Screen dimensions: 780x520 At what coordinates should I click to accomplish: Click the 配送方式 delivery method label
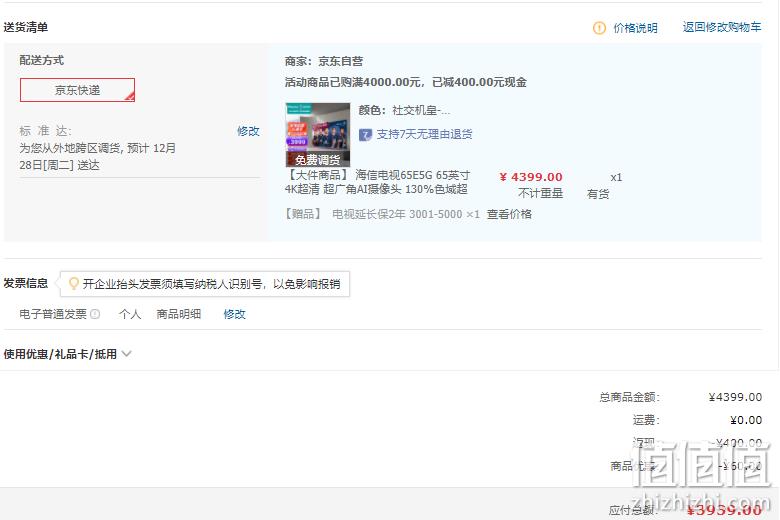(42, 60)
